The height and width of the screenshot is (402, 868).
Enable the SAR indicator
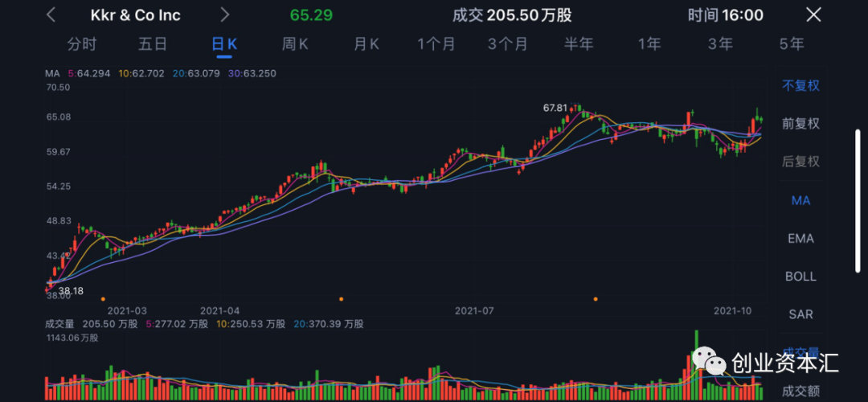pyautogui.click(x=800, y=314)
